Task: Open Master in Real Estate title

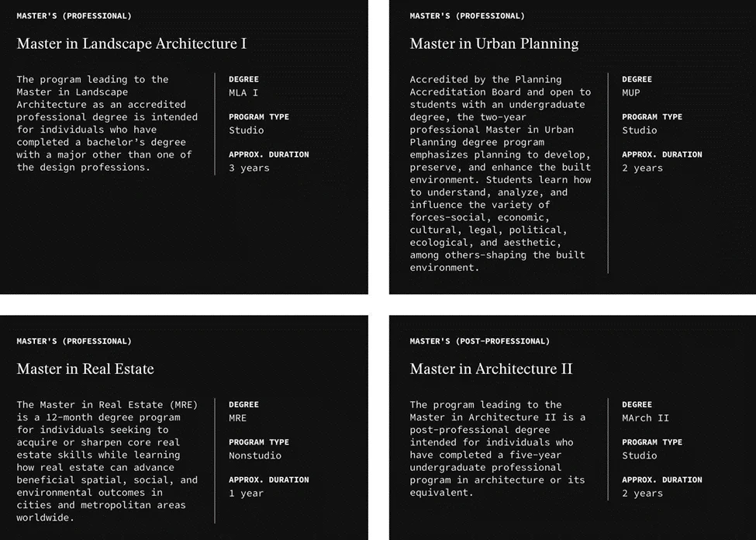Action: click(85, 369)
